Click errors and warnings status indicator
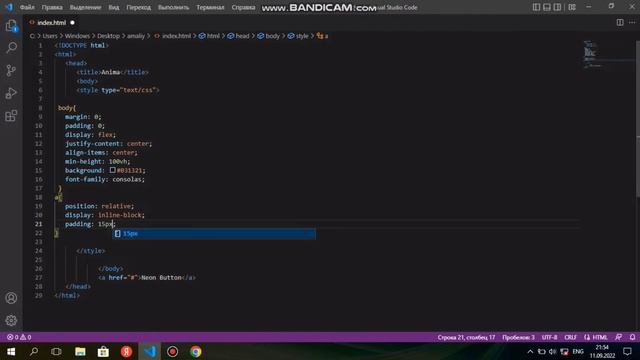Viewport: 640px width, 360px height. tap(19, 337)
